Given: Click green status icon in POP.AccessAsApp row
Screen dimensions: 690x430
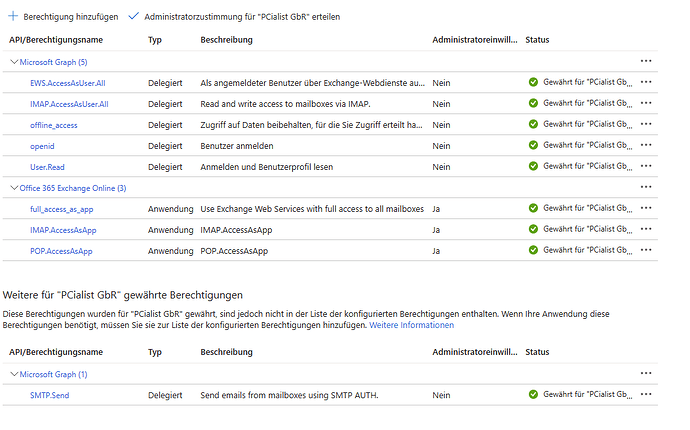Looking at the screenshot, I should [533, 250].
